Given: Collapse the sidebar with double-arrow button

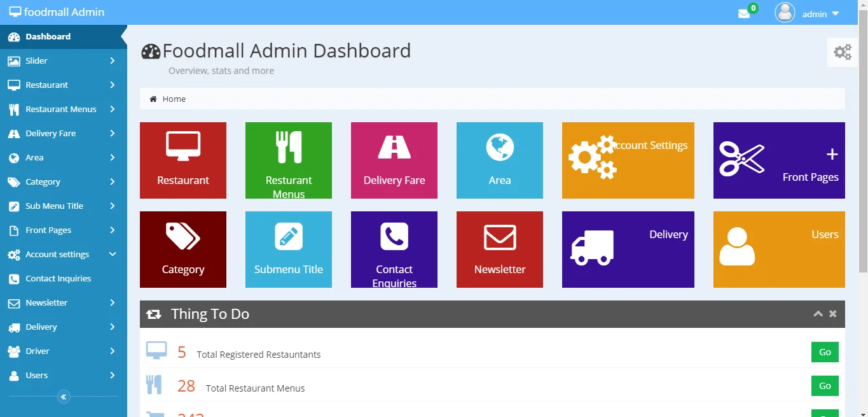Looking at the screenshot, I should pos(64,397).
